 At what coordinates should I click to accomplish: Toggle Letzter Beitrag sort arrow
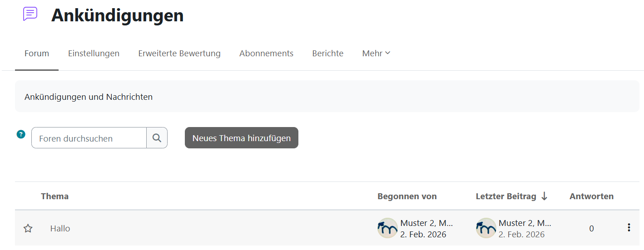click(544, 196)
